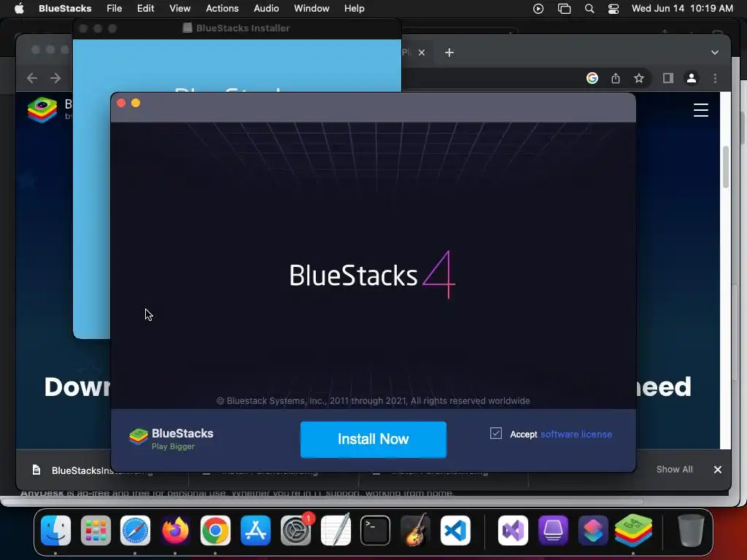Toggle Chrome's side panel icon
Viewport: 747px width, 560px height.
pos(668,78)
